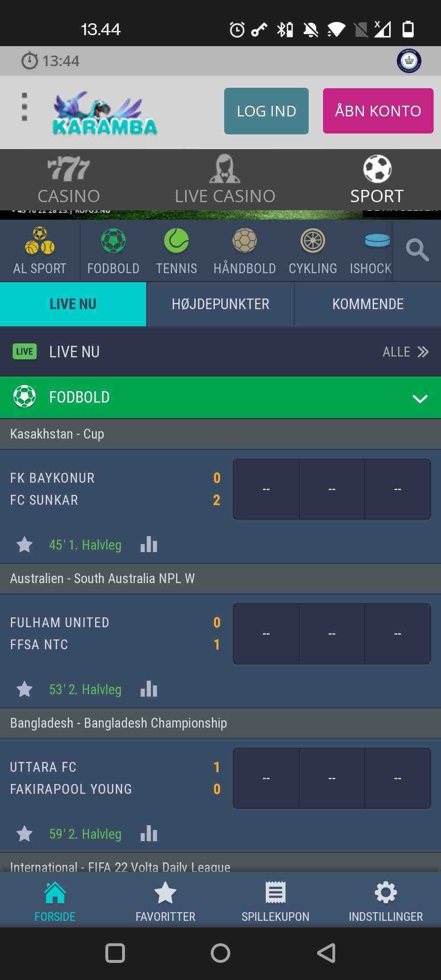Star the Uttara FC vs Fakirapool Young match
The height and width of the screenshot is (980, 441).
click(24, 833)
